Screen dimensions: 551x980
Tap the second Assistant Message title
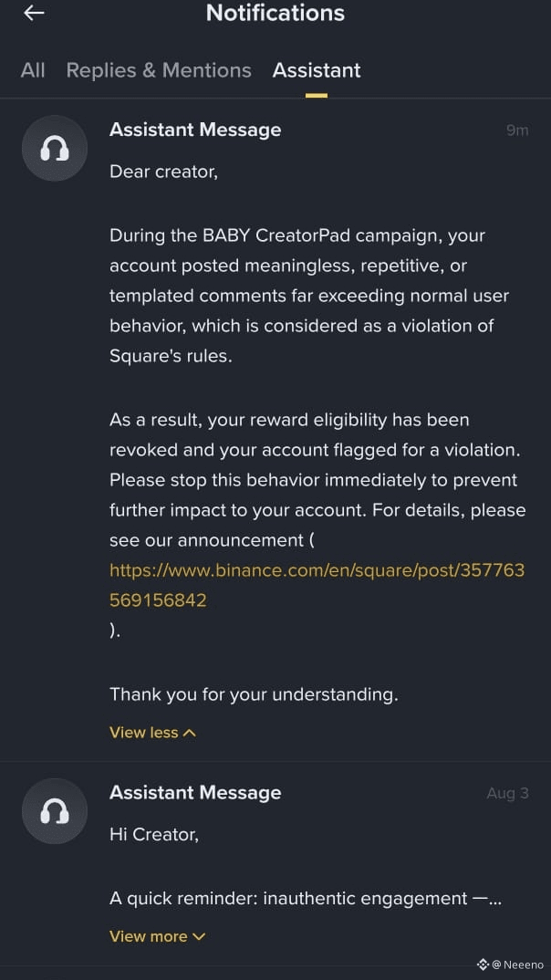coord(195,793)
